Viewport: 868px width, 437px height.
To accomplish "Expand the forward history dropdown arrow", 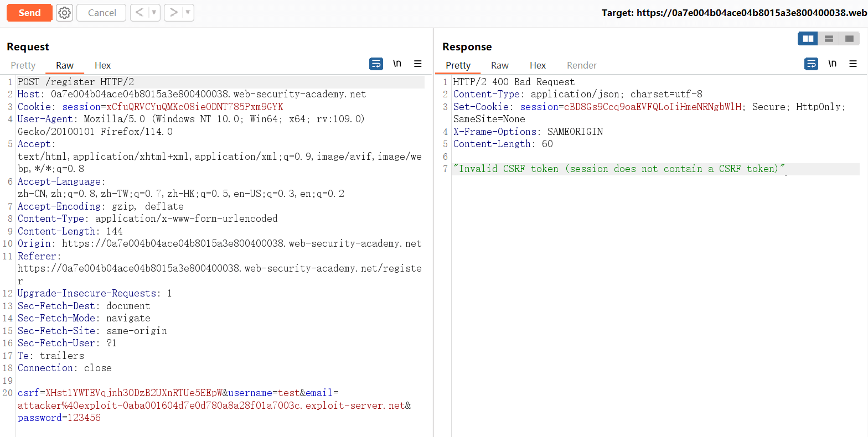I will pos(188,13).
